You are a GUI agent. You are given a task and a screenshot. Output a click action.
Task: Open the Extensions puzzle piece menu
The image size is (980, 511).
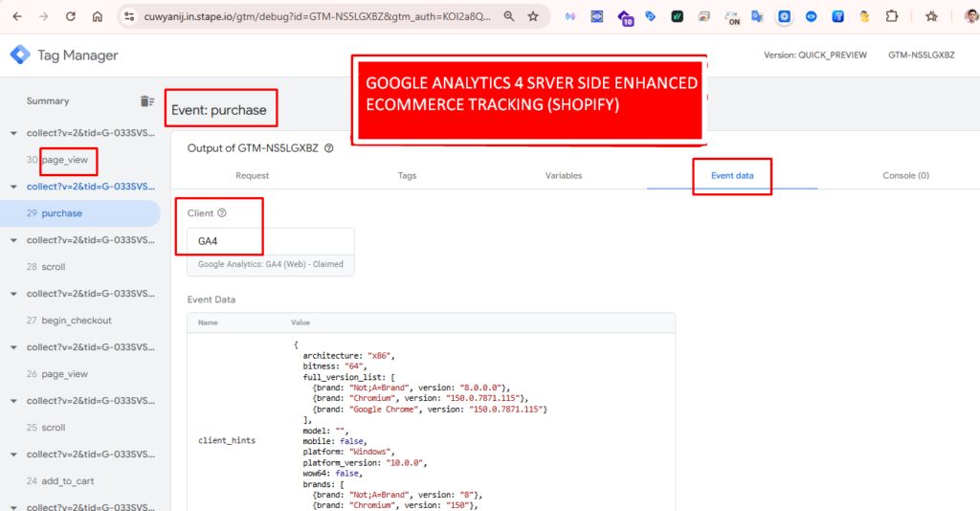point(892,16)
